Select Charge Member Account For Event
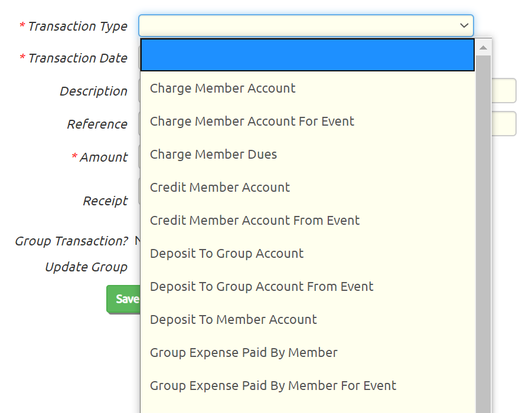The width and height of the screenshot is (532, 413). tap(308, 122)
